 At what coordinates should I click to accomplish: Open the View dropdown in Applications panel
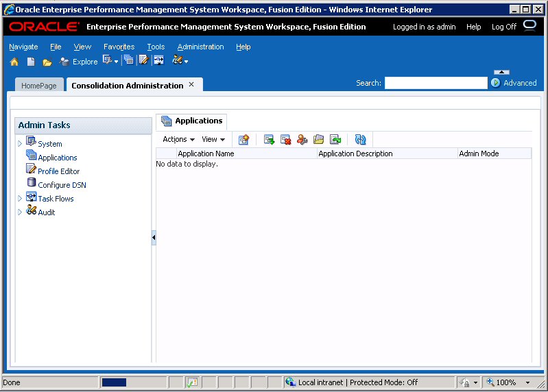click(213, 139)
